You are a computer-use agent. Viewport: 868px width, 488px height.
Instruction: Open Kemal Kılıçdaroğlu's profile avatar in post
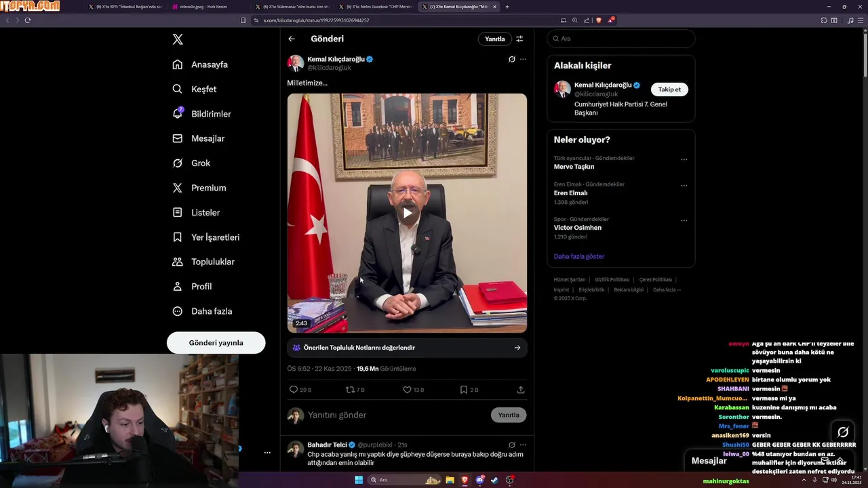(x=296, y=63)
